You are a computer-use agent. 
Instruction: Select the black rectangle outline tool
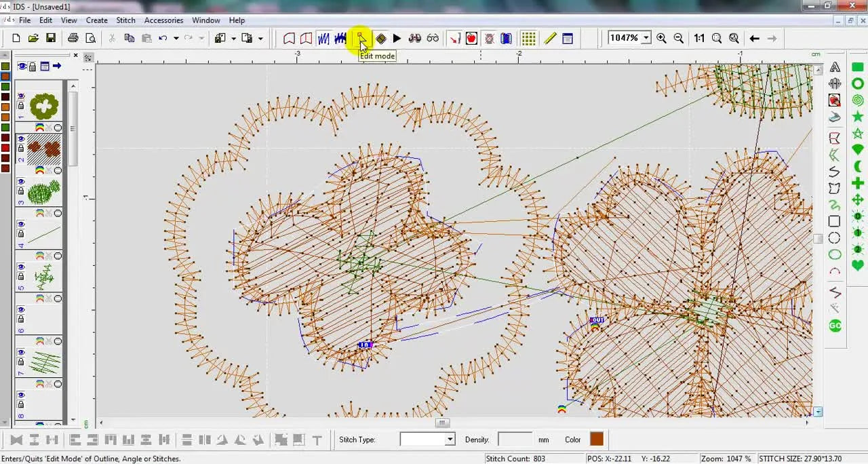pos(835,222)
